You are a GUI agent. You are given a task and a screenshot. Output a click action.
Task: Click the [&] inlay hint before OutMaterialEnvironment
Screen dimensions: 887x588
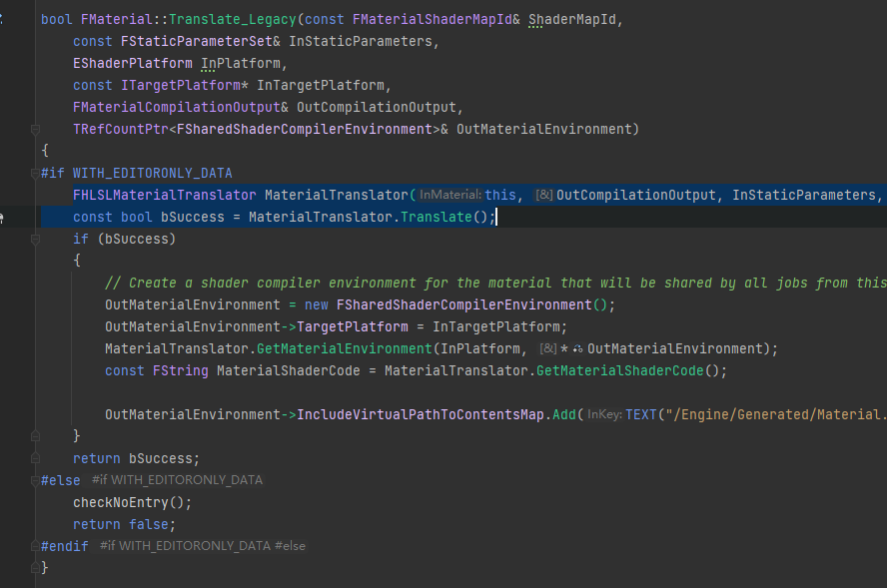(x=546, y=348)
